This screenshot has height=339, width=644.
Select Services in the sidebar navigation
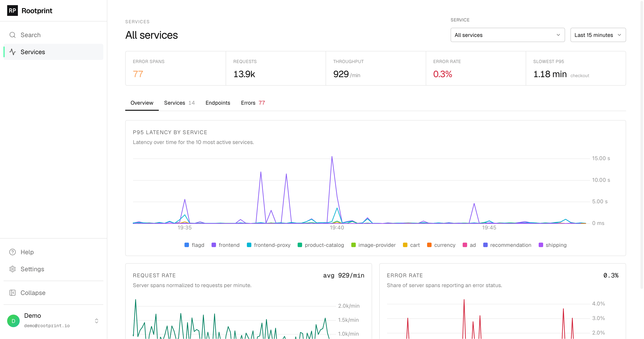point(53,52)
